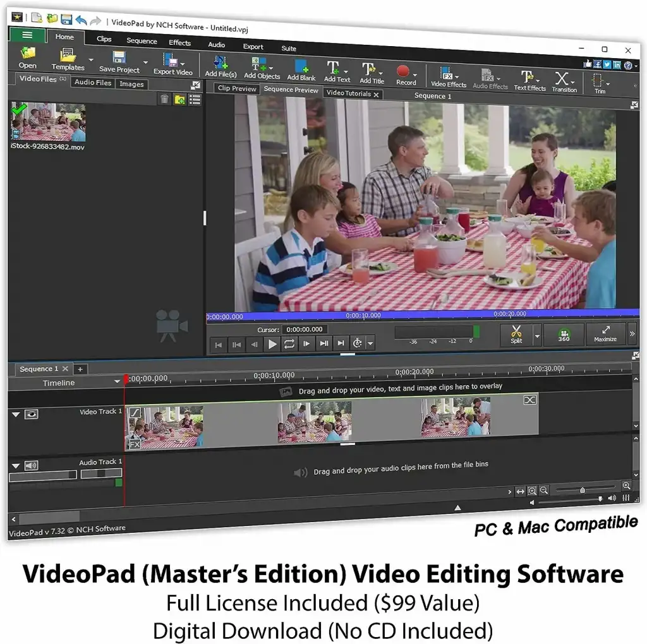Select the iStock-926833482.mov thumbnail
Image resolution: width=647 pixels, height=644 pixels.
click(48, 122)
